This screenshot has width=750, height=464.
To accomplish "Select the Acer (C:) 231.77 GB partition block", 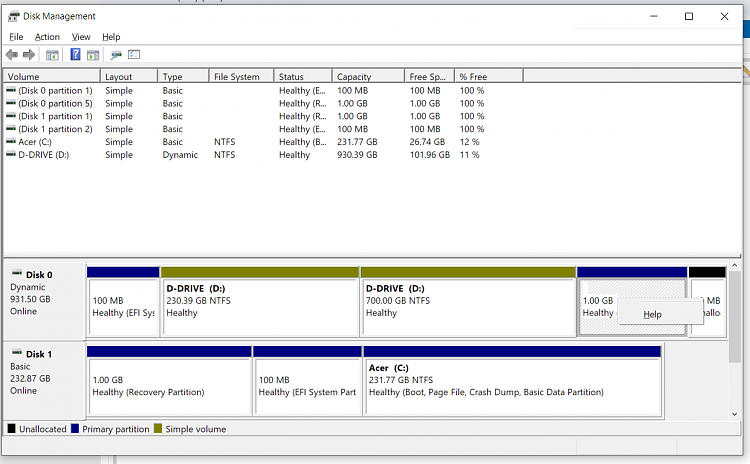I will 512,386.
